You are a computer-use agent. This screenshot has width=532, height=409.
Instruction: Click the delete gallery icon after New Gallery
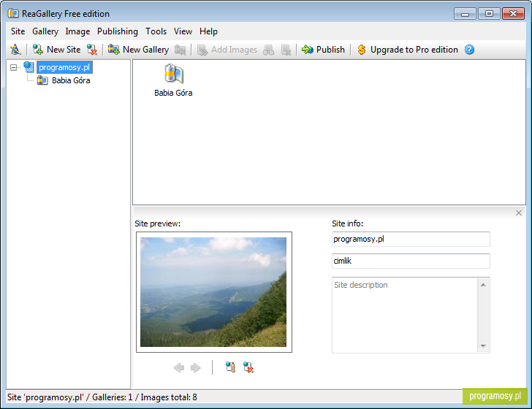[180, 50]
